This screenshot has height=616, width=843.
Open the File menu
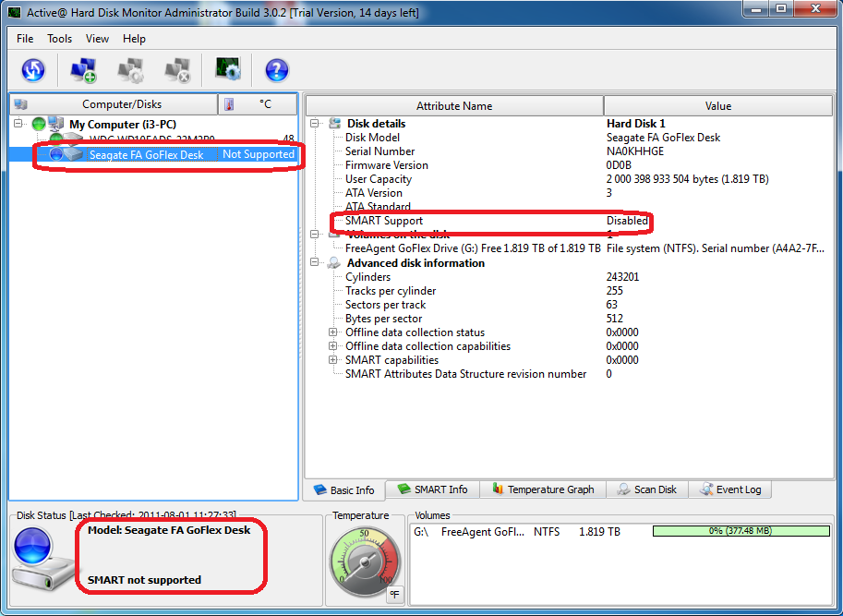25,39
